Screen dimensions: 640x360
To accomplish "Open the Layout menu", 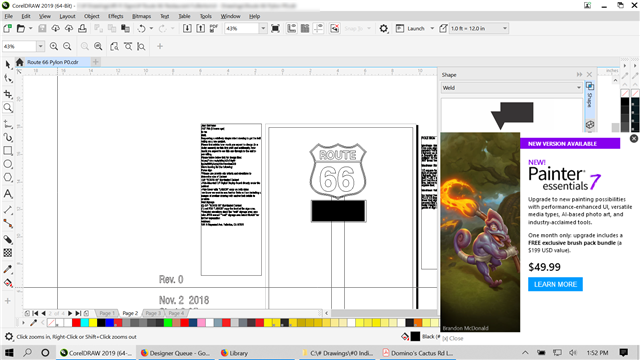I will 67,16.
